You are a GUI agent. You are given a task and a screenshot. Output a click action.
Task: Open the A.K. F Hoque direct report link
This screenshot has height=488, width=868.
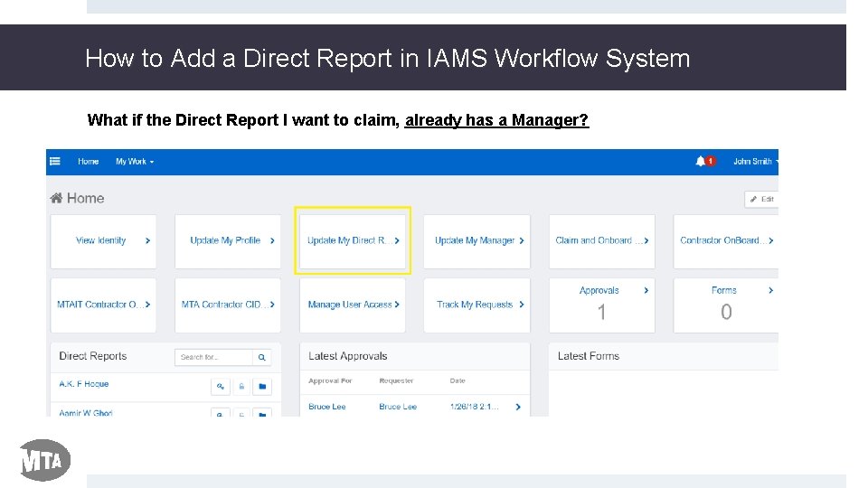[83, 384]
